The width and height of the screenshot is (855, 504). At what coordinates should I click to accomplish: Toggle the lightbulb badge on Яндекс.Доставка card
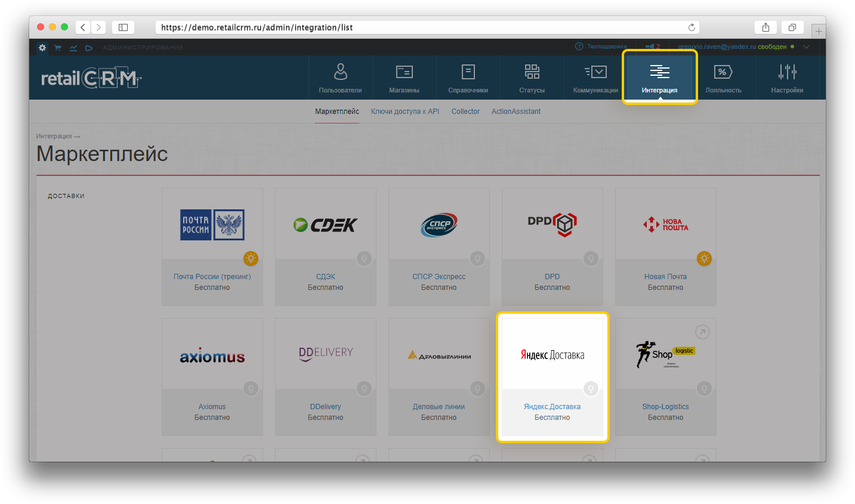(x=591, y=389)
